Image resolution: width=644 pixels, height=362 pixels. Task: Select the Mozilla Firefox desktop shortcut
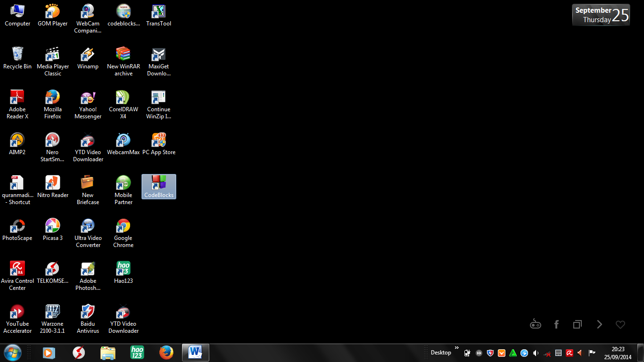point(53,105)
